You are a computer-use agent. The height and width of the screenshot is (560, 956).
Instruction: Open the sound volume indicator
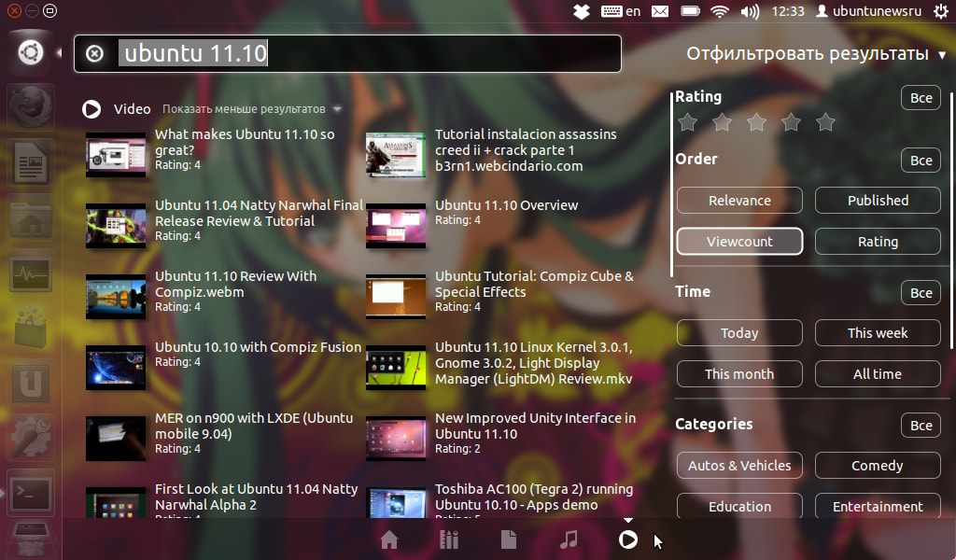pos(750,11)
